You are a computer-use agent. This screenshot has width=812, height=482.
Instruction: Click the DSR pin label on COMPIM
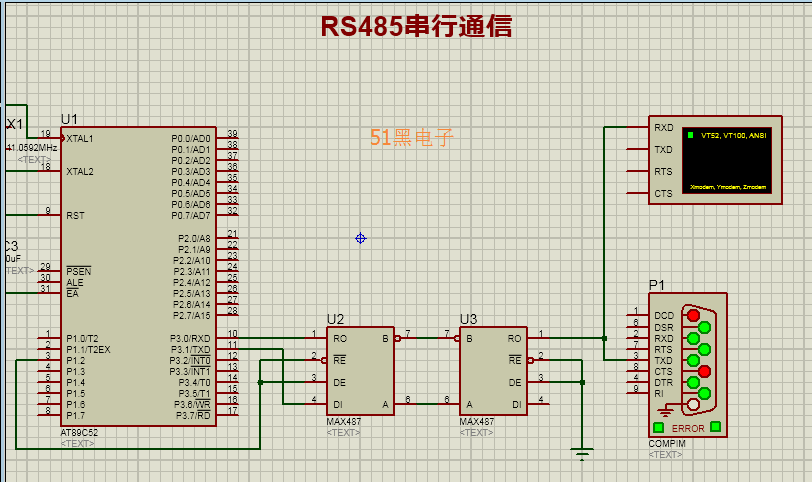[664, 327]
